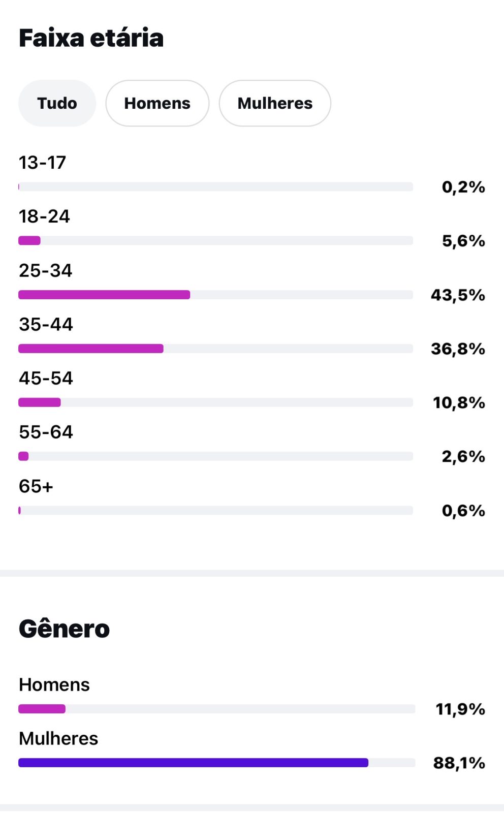Image resolution: width=504 pixels, height=813 pixels.
Task: Tap the 36,8% percentage value
Action: [458, 349]
